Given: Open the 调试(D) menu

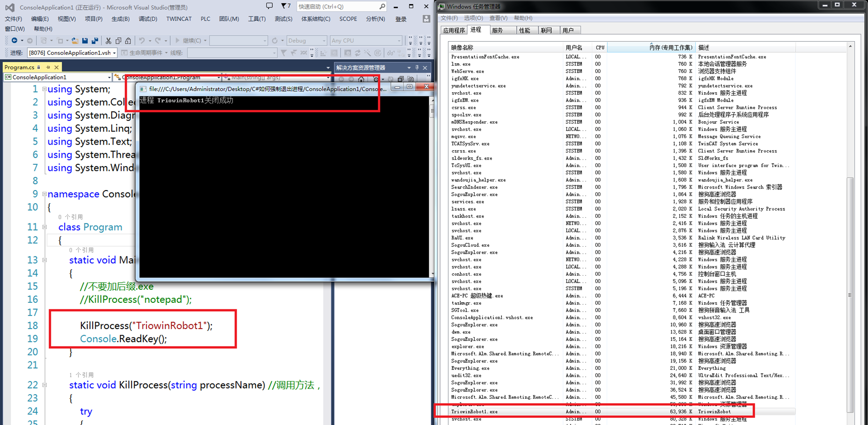Looking at the screenshot, I should coord(148,19).
